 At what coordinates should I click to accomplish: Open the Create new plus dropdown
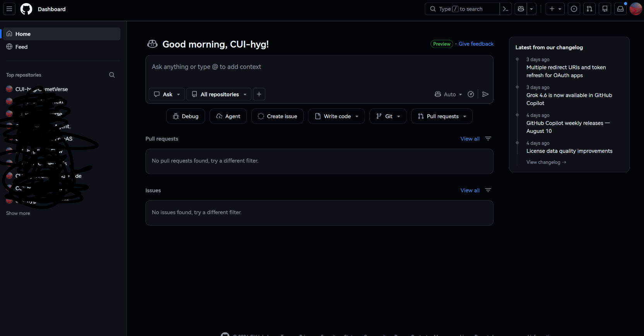[555, 9]
